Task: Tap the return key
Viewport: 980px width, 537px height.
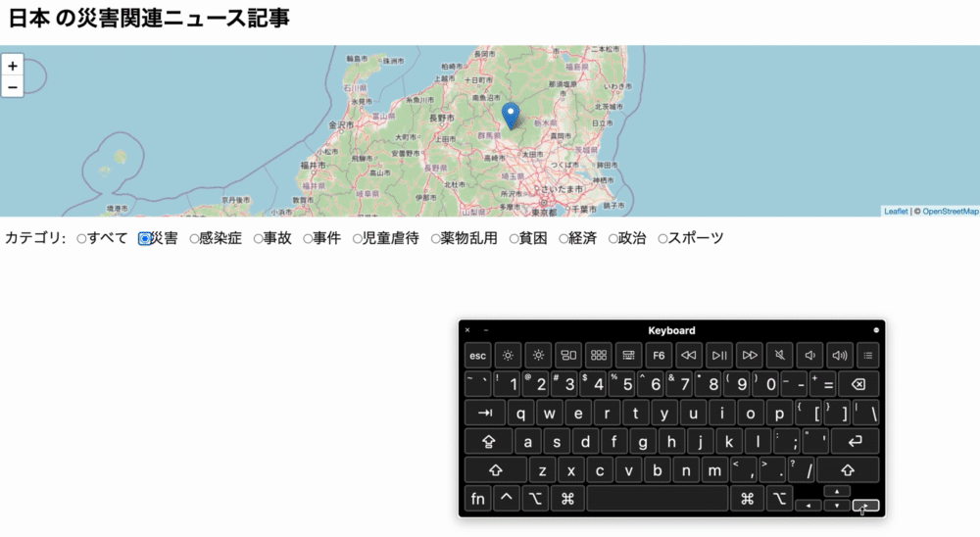Action: pos(855,441)
